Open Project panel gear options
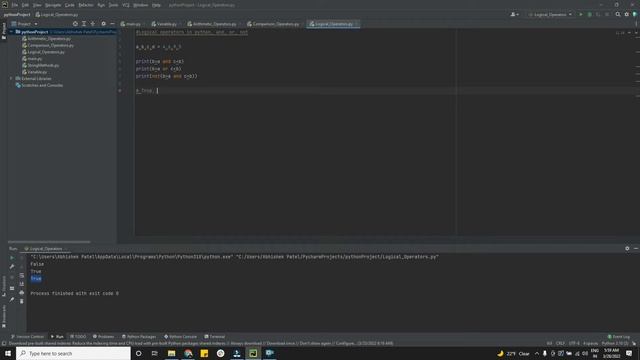The image size is (640, 360). (103, 24)
